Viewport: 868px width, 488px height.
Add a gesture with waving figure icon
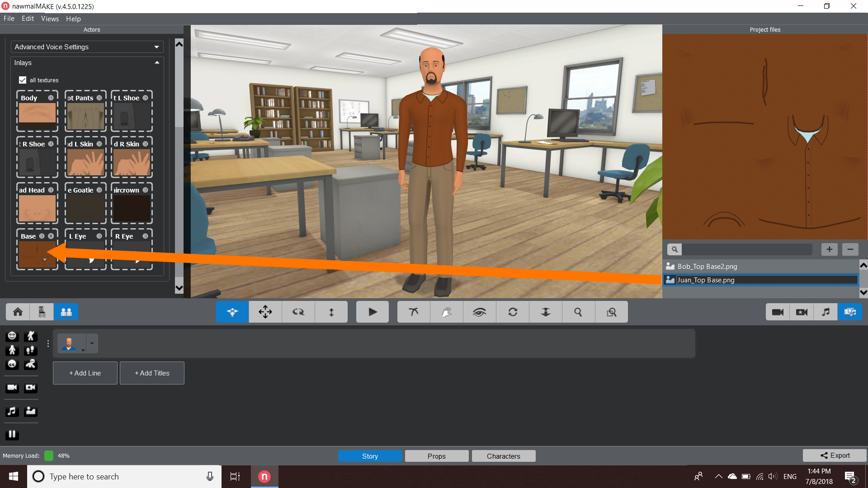tap(31, 336)
